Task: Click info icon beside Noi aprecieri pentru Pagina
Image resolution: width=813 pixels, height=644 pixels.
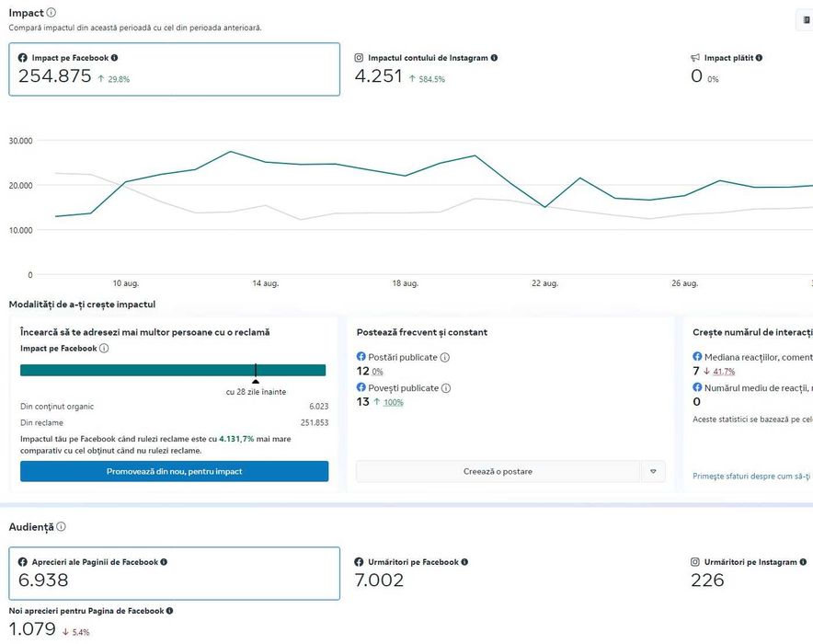Action: pos(169,611)
